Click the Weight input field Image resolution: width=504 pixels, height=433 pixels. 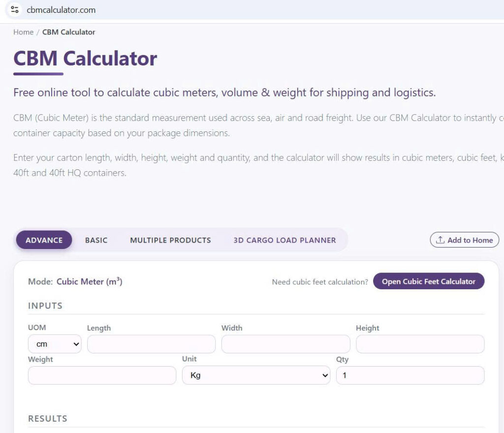point(102,375)
